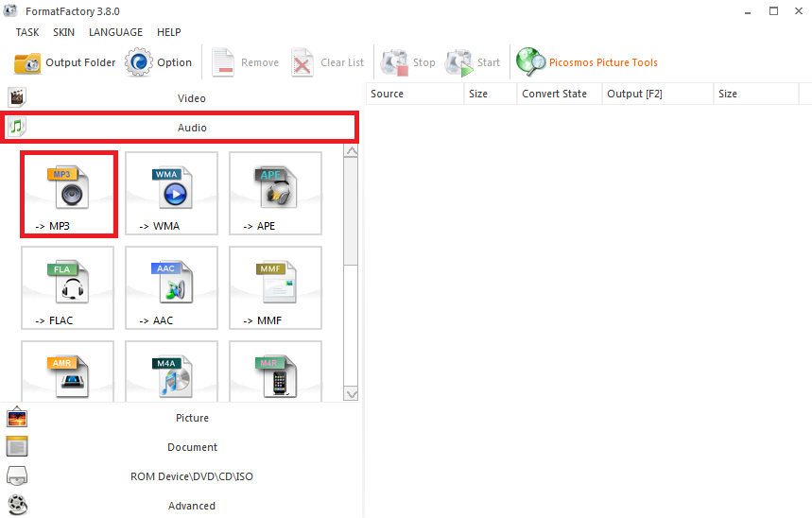Click the Advanced film reel icon
The height and width of the screenshot is (518, 812).
click(x=18, y=505)
